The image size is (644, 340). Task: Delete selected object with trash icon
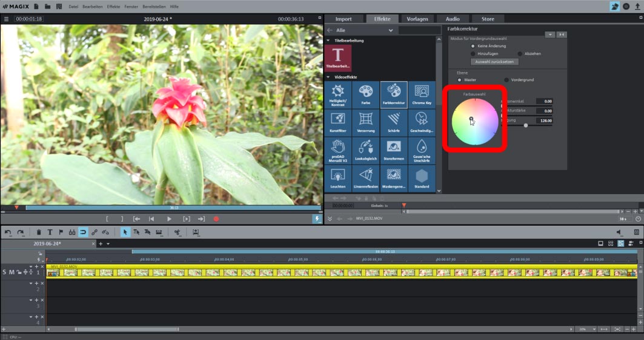39,232
